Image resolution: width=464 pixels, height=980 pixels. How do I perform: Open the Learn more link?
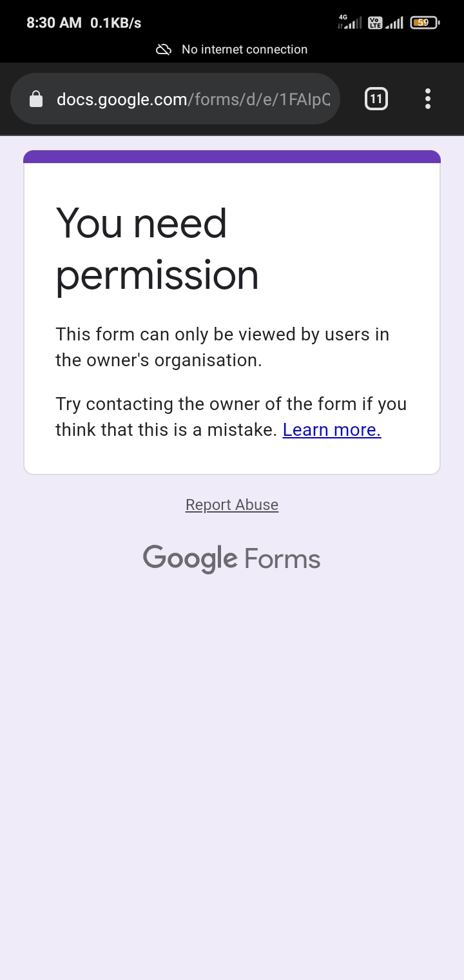(331, 429)
